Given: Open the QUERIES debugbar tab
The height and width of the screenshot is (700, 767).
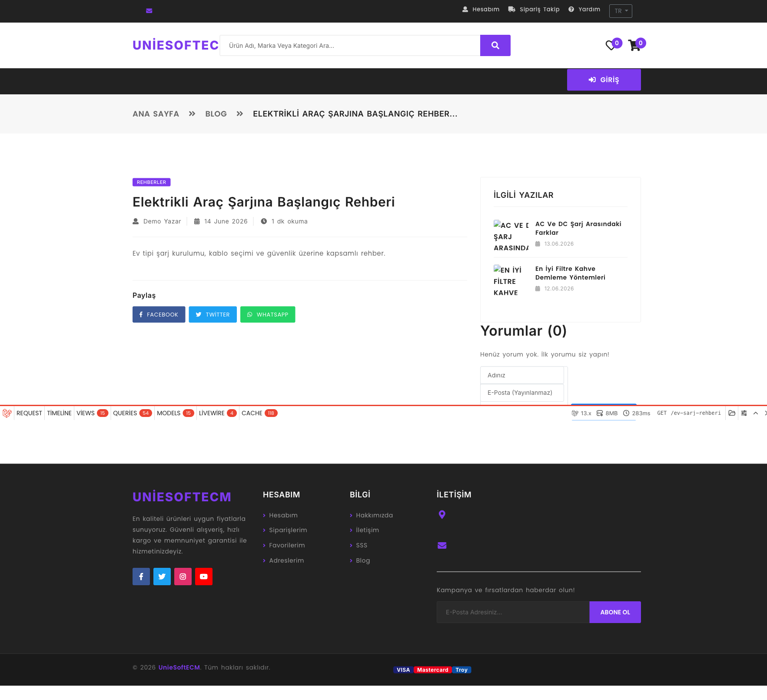Looking at the screenshot, I should tap(132, 413).
